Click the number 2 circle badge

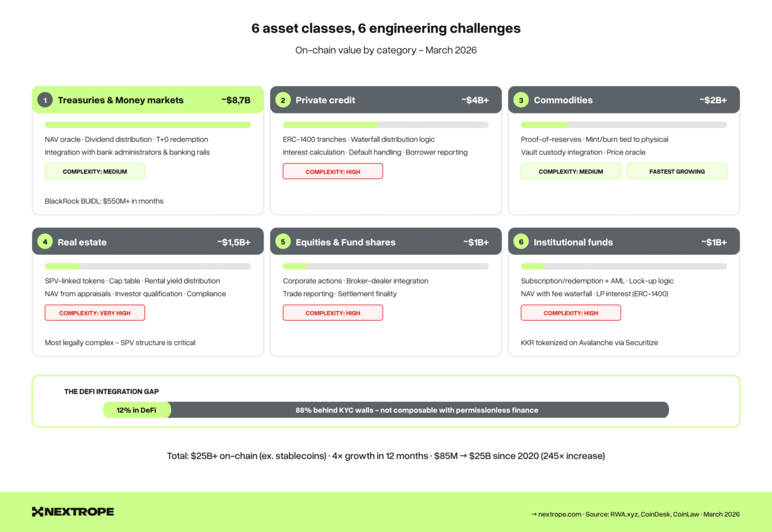click(283, 100)
